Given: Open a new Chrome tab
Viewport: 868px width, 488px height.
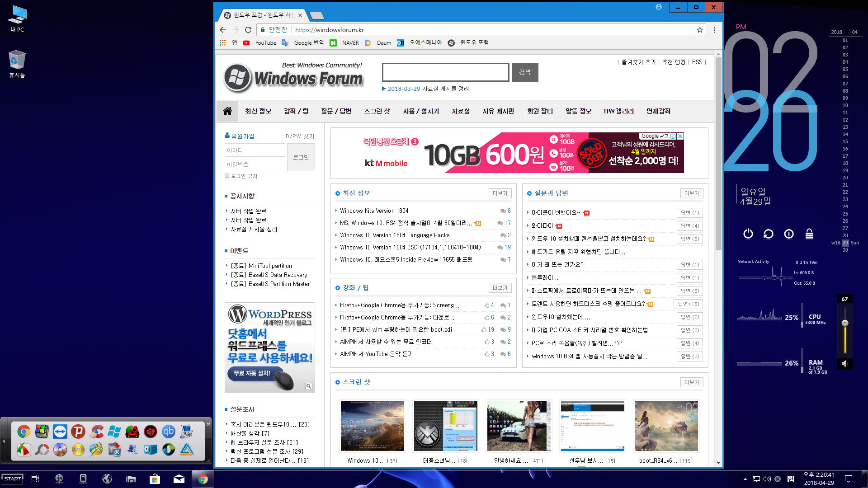Looking at the screenshot, I should [x=317, y=15].
